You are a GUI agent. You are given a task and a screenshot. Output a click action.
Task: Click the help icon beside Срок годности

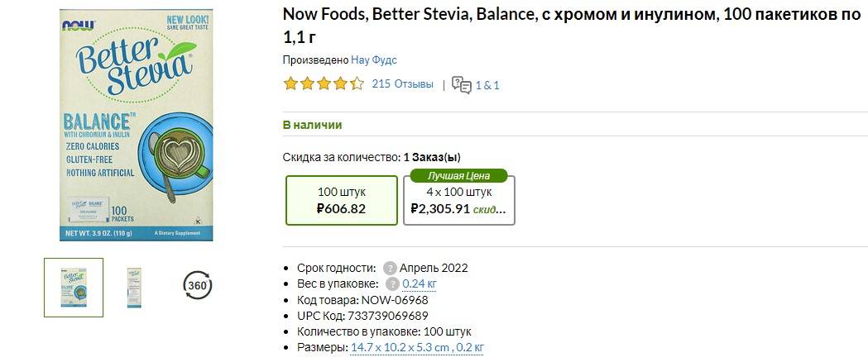point(390,269)
